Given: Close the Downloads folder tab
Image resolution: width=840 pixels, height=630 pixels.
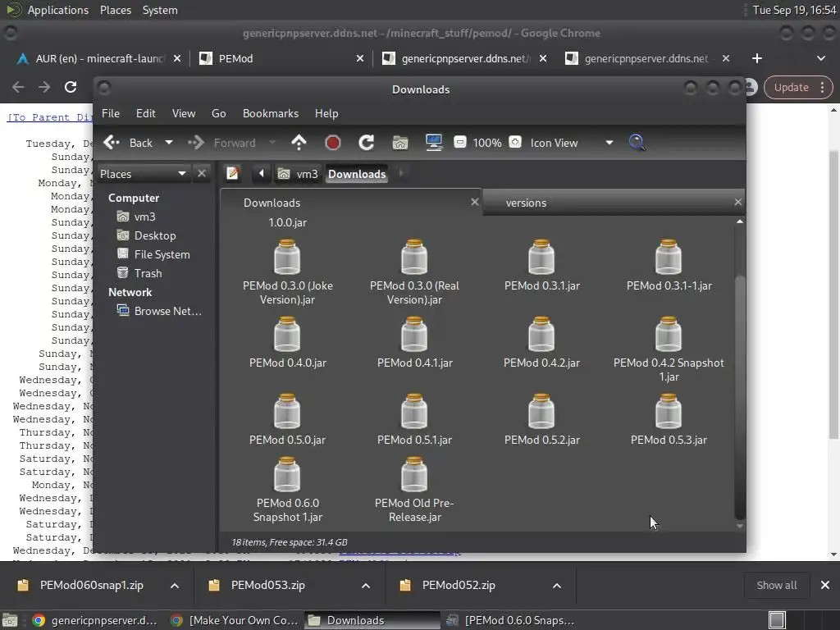Looking at the screenshot, I should tap(474, 202).
